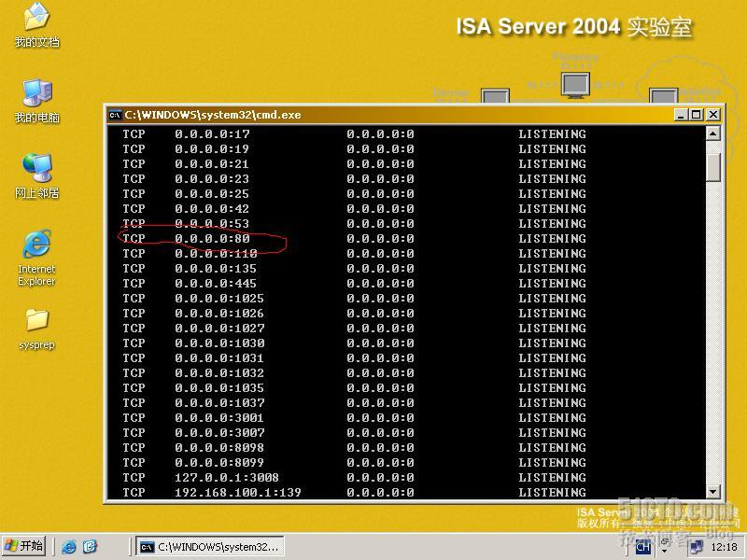This screenshot has height=560, width=747.
Task: Click the 0.0.0.0:1027 address entry
Action: tap(219, 328)
